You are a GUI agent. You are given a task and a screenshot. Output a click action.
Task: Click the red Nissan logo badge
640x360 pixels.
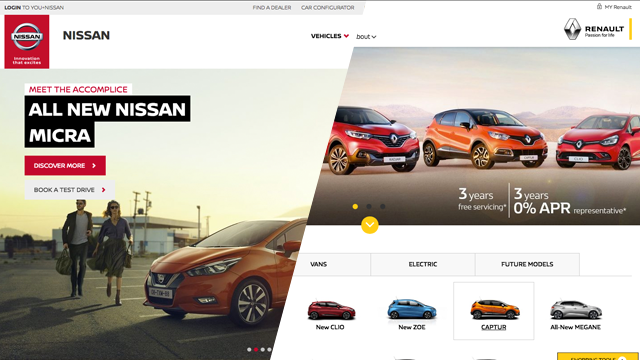(x=27, y=42)
